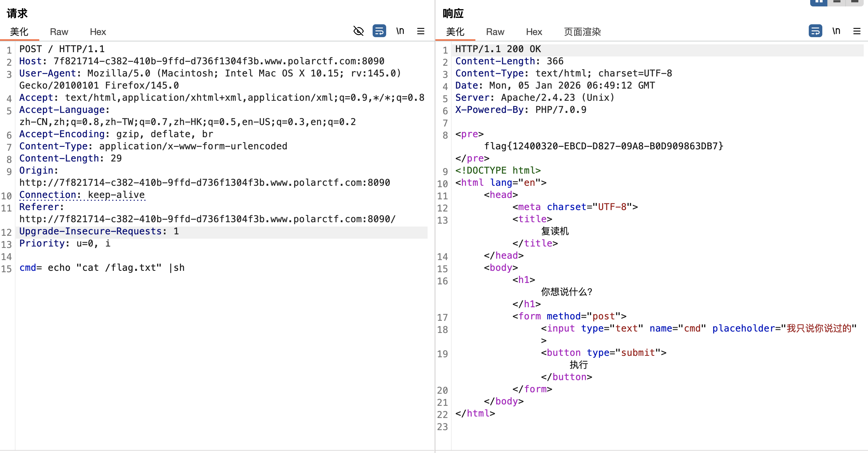Switch request view to Raw tab
The height and width of the screenshot is (453, 868).
coord(59,32)
